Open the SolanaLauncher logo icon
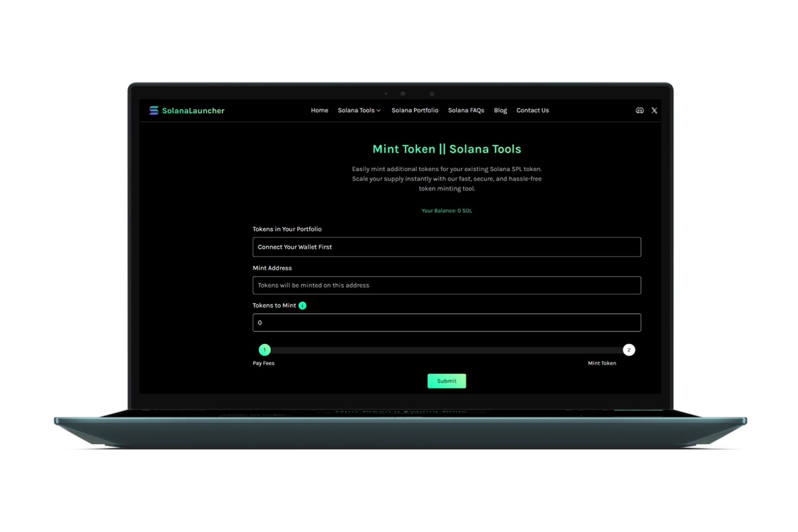Screen dimensions: 798x532 pos(154,110)
